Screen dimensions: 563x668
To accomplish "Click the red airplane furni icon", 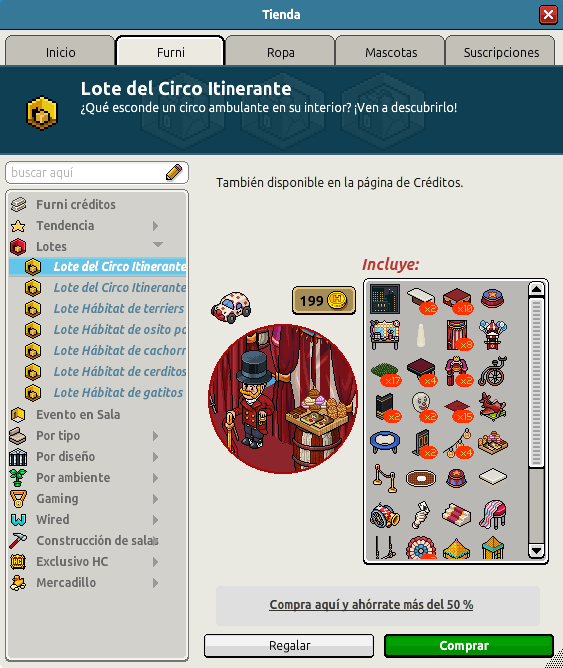I will pos(493,407).
